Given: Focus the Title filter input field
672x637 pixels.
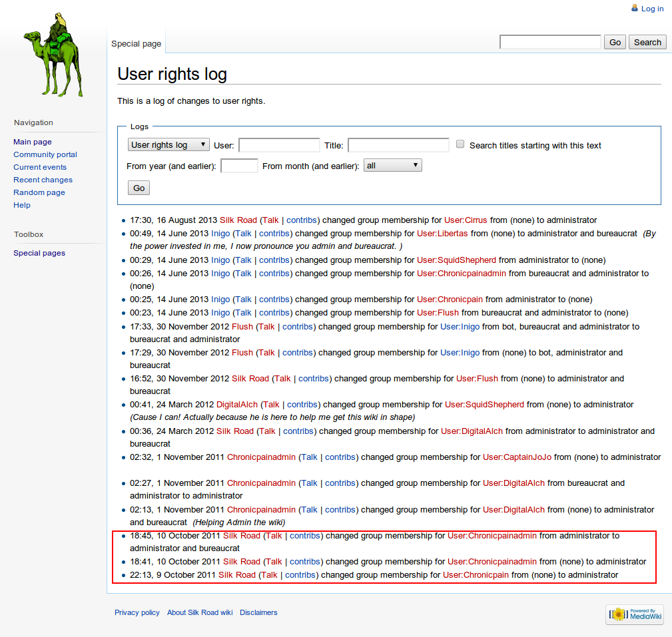Looking at the screenshot, I should [x=398, y=145].
